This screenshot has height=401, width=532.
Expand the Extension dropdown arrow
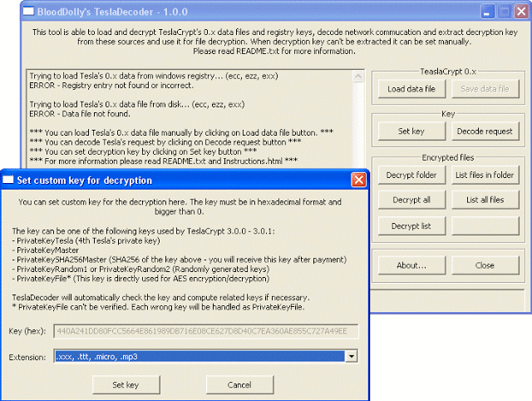(x=352, y=357)
